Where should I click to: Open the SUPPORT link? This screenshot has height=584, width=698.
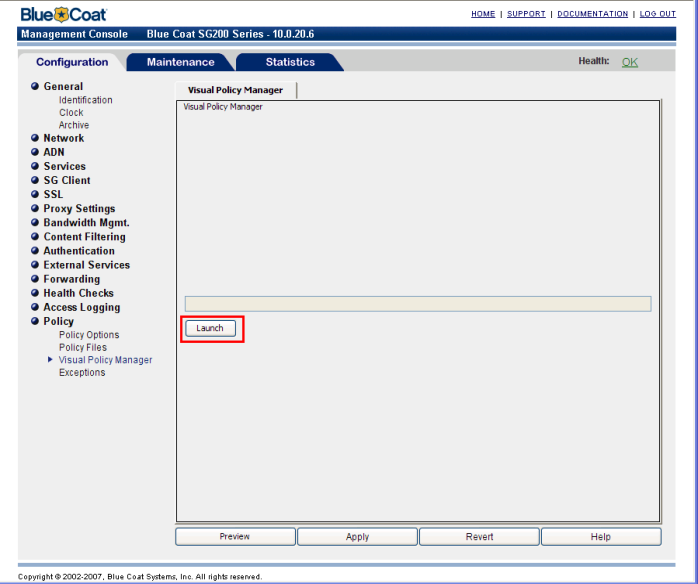526,14
